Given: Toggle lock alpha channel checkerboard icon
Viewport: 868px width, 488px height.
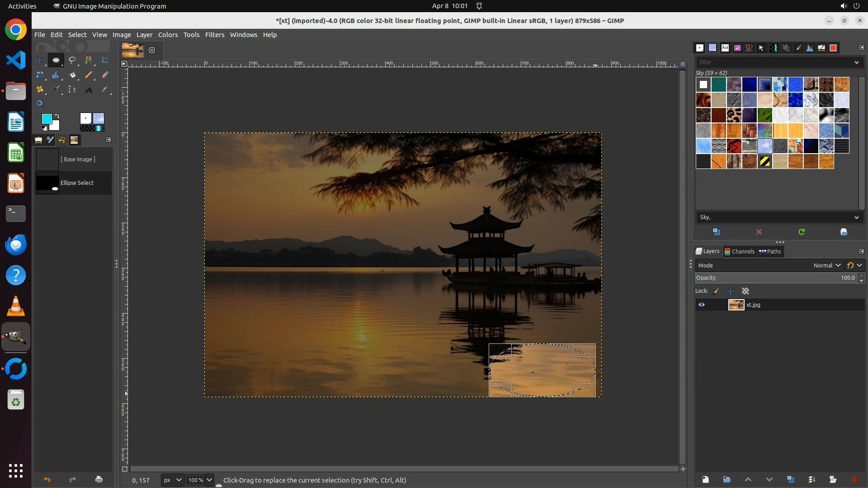Looking at the screenshot, I should pyautogui.click(x=745, y=291).
